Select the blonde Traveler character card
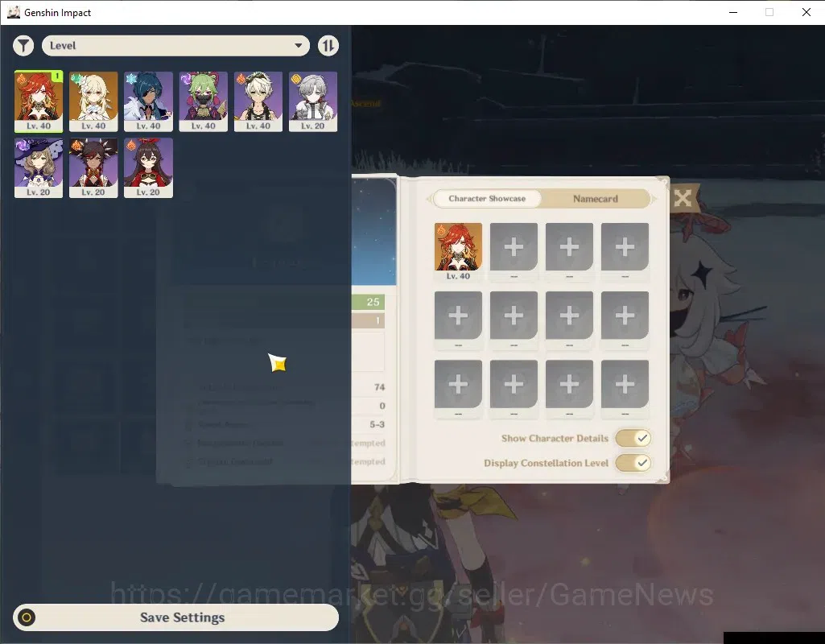This screenshot has height=644, width=825. point(93,101)
